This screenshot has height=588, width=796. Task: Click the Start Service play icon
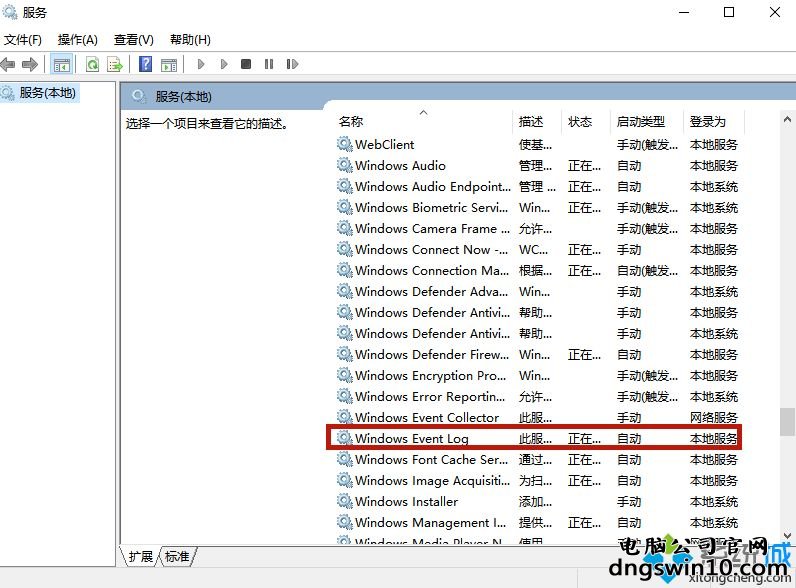click(201, 64)
